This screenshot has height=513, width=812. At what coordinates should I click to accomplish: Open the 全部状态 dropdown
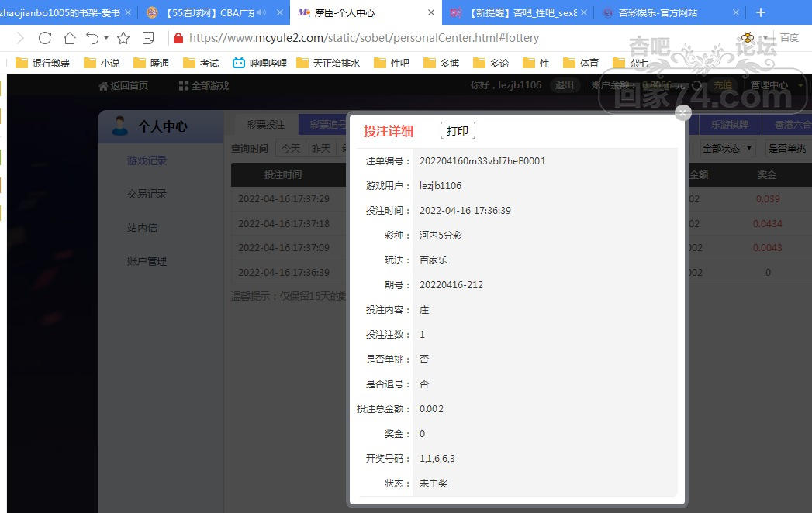click(x=727, y=149)
